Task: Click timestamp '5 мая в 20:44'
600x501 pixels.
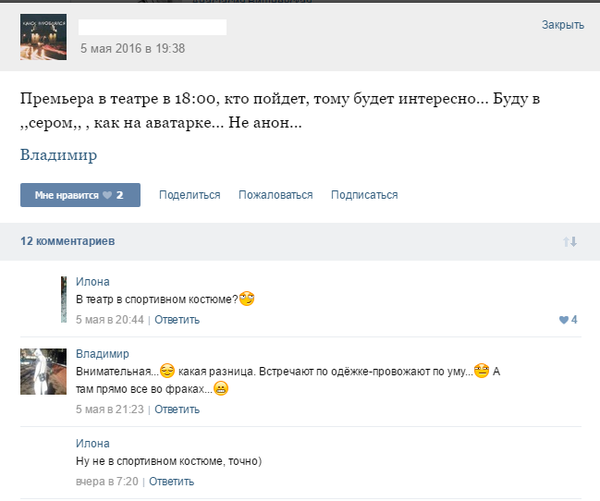Action: click(110, 320)
